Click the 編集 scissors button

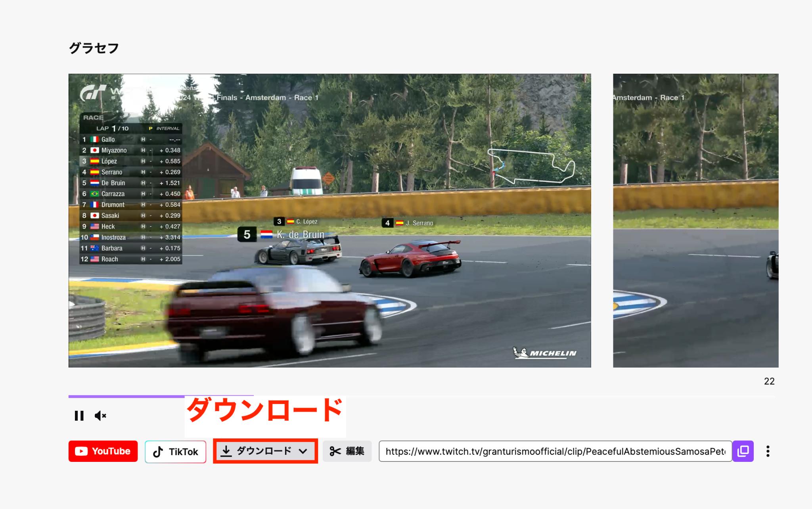[x=347, y=451]
